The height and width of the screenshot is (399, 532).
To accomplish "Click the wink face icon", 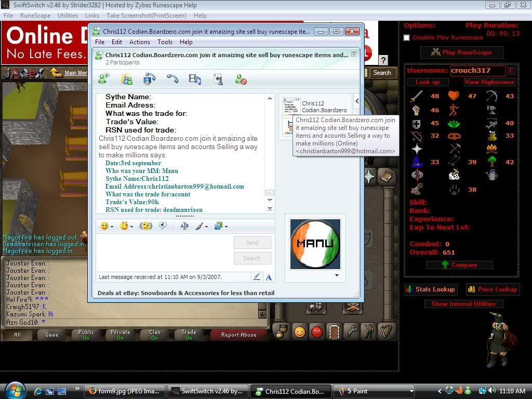I will tap(124, 226).
